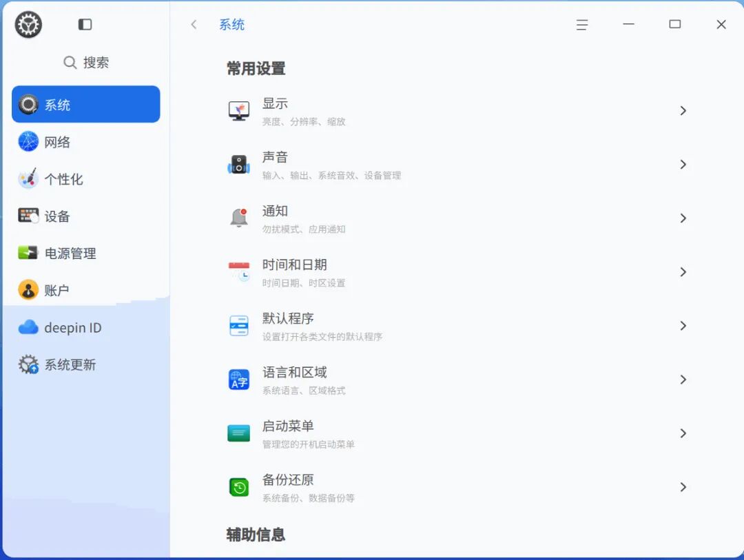Click the 网络 globe icon
This screenshot has width=744, height=560.
tap(28, 141)
